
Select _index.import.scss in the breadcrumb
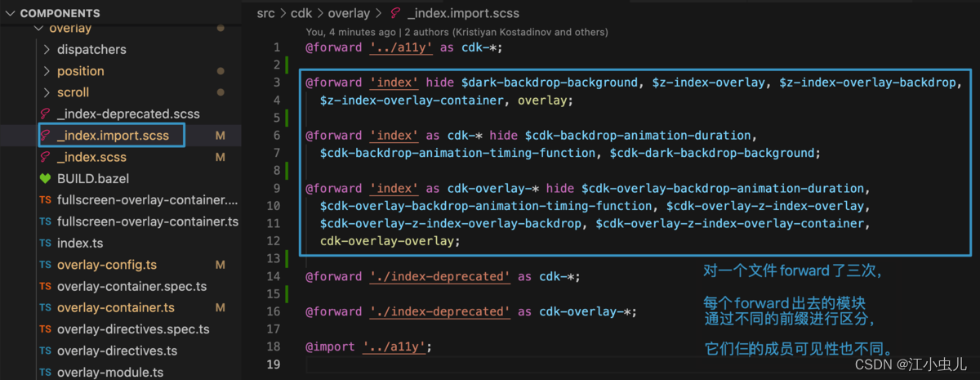(x=463, y=13)
